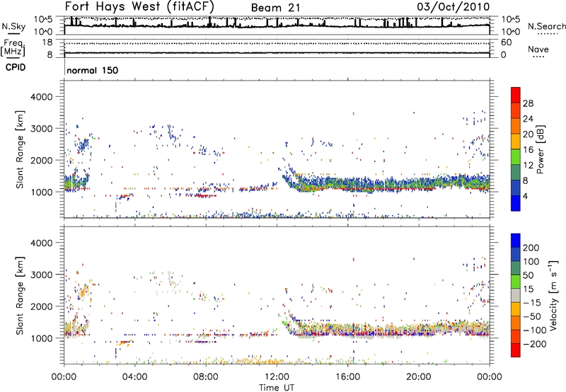The image size is (566, 392).
Task: Click the 'Time UT' axis label
Action: tap(277, 388)
